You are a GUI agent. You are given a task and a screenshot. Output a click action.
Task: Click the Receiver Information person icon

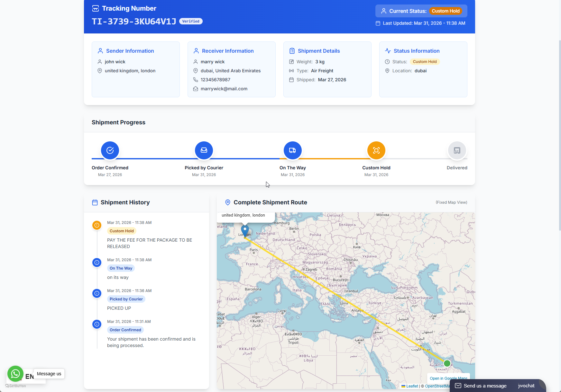pos(196,51)
